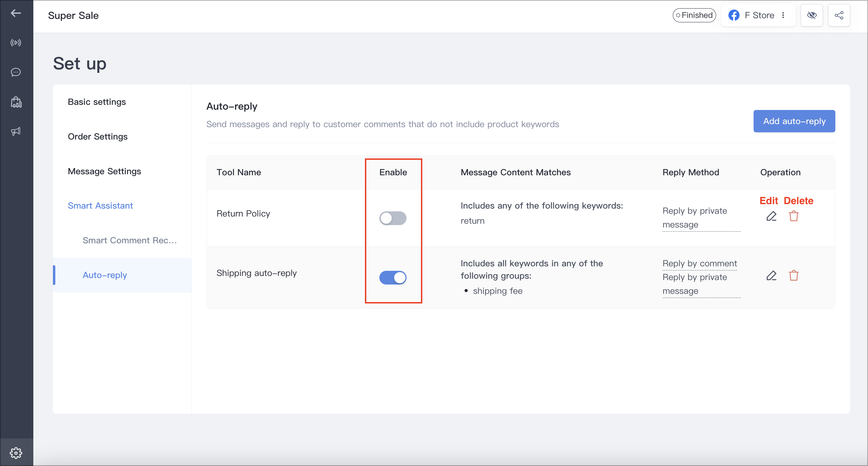Click the Auto-reply section heading
The image size is (868, 466).
(x=232, y=107)
